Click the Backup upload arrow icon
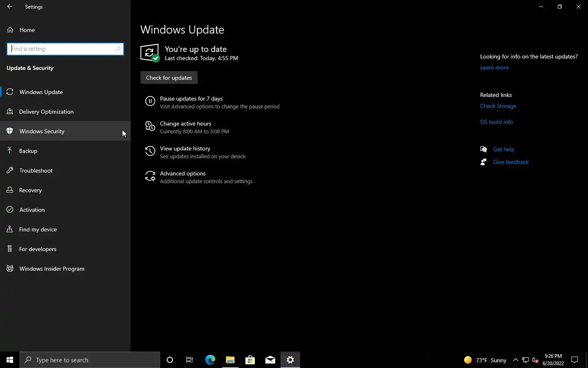 (x=10, y=151)
